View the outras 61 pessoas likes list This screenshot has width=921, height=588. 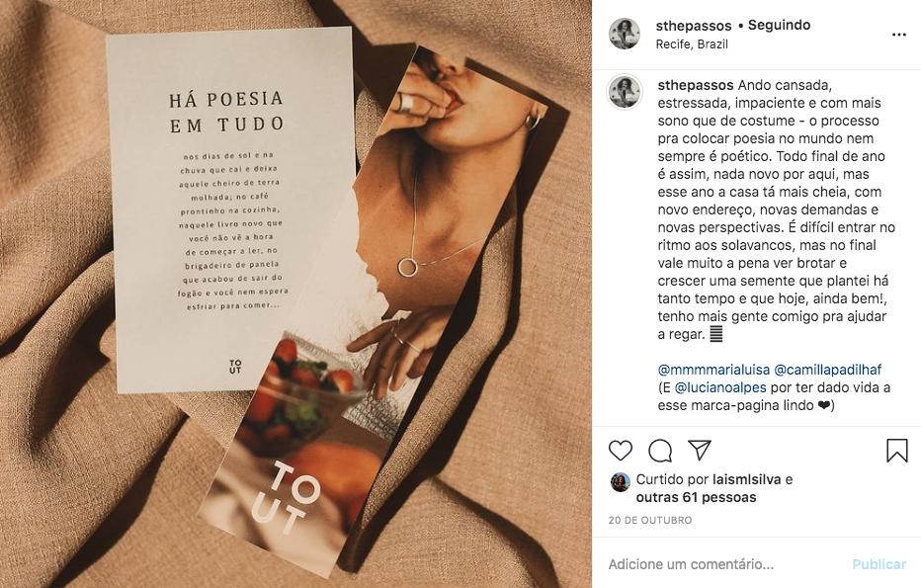pos(696,497)
